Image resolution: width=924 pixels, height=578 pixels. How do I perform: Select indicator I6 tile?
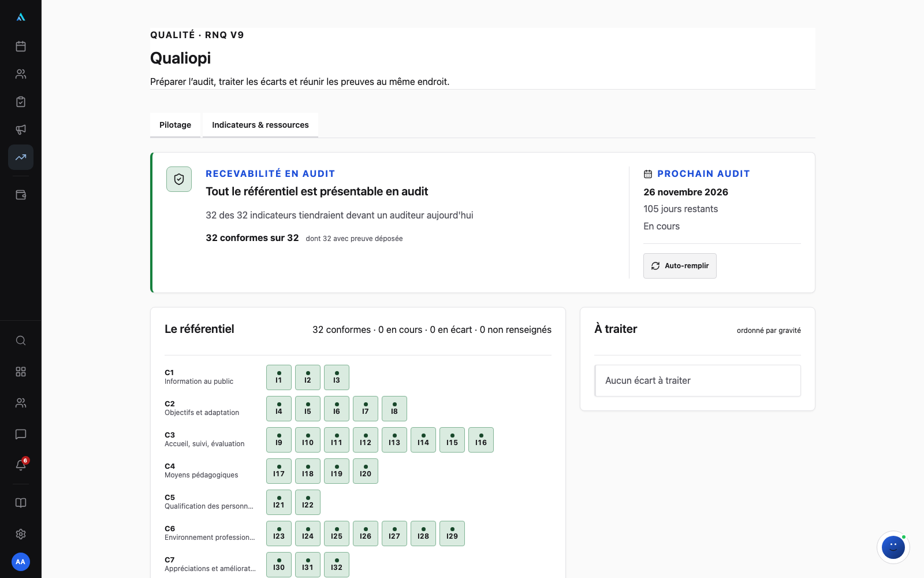(337, 409)
